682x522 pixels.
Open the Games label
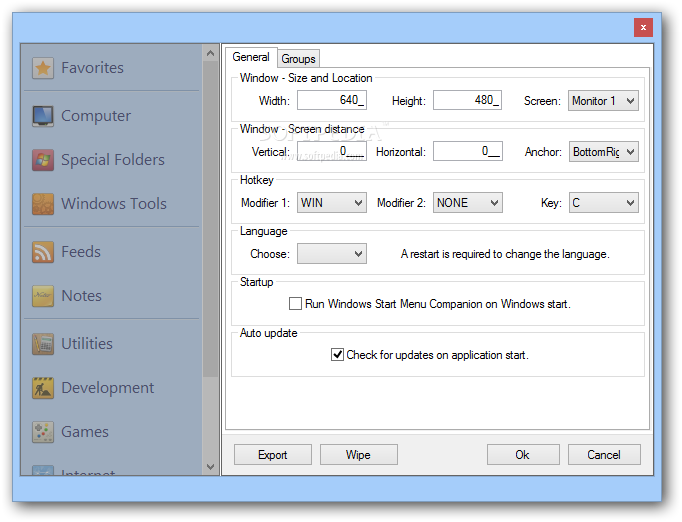[85, 432]
